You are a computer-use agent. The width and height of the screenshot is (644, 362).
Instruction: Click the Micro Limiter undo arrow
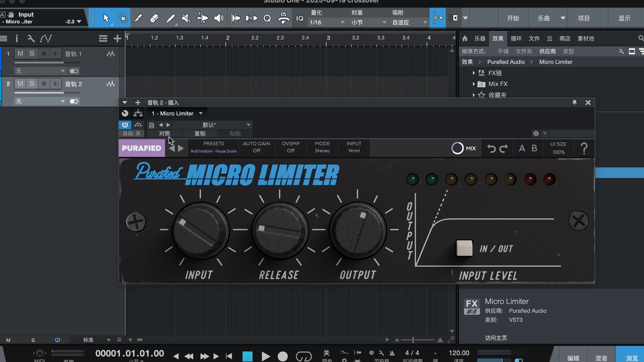tap(491, 148)
